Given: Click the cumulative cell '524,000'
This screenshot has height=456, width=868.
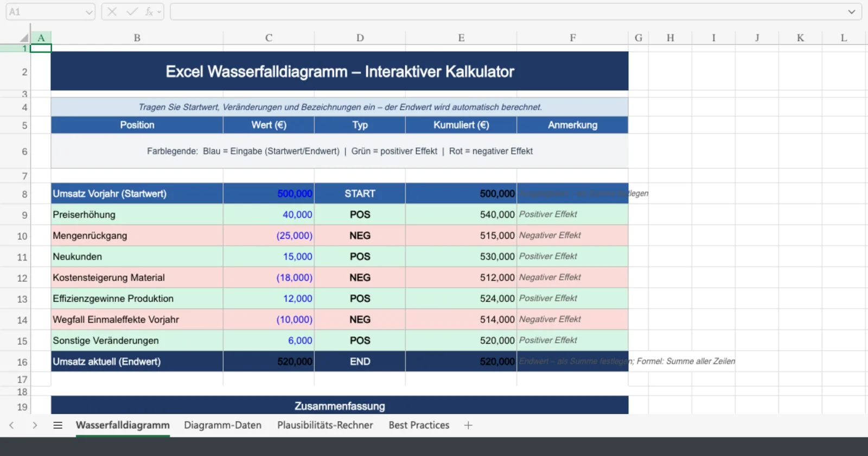Looking at the screenshot, I should [461, 299].
